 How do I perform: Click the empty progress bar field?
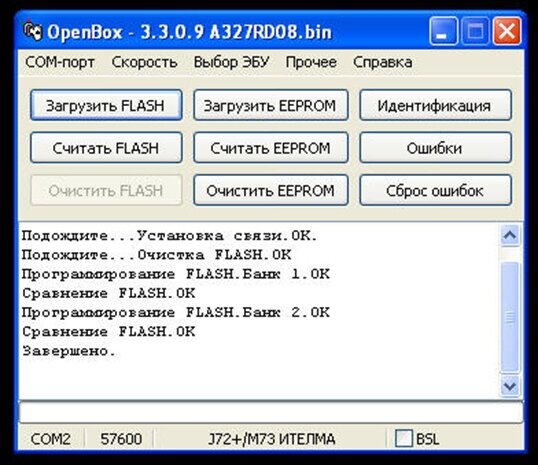271,412
